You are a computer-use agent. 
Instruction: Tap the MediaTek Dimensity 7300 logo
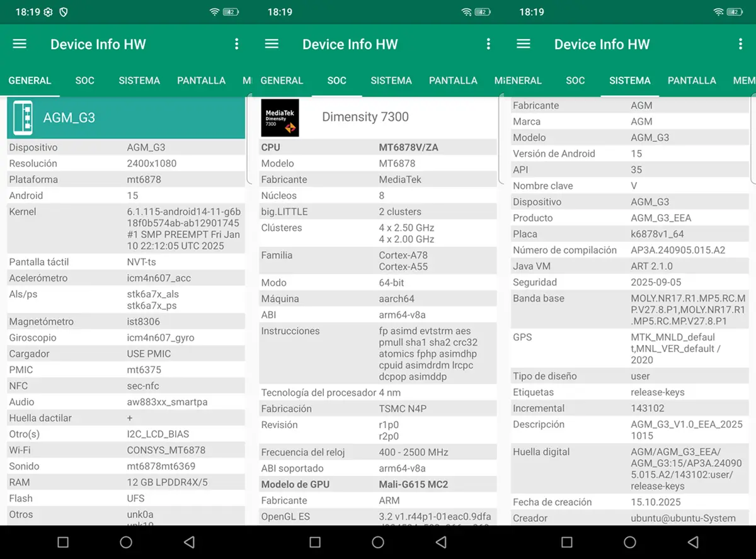[x=280, y=118]
